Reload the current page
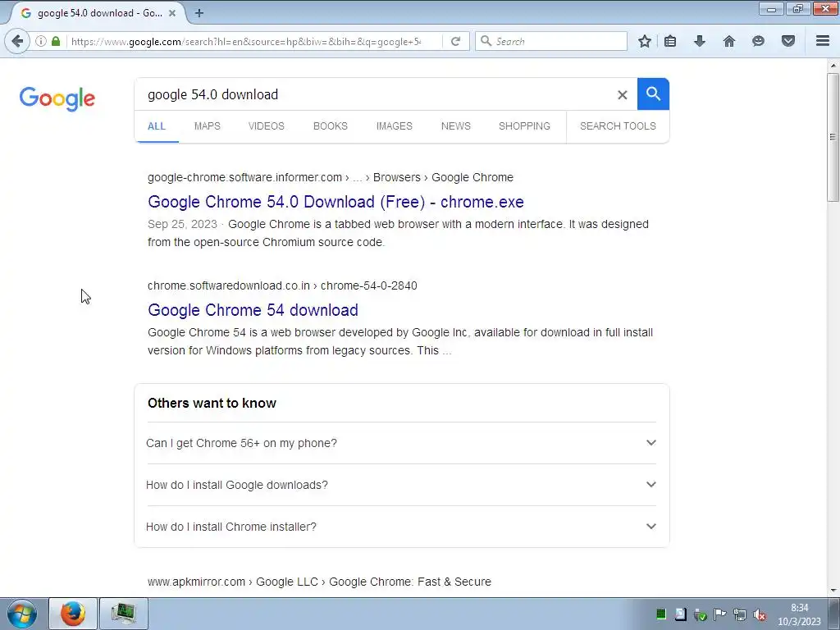This screenshot has height=630, width=840. pyautogui.click(x=455, y=41)
